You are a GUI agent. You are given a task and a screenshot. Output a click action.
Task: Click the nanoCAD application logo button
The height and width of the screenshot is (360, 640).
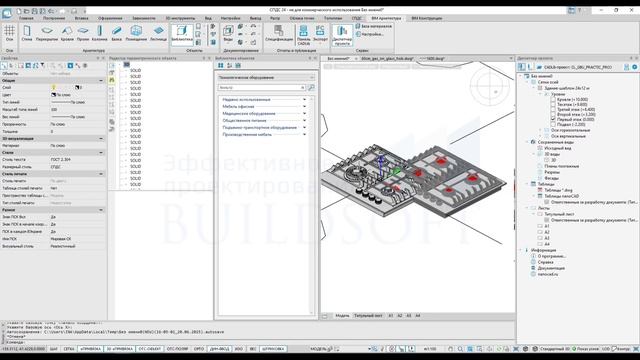click(x=7, y=13)
